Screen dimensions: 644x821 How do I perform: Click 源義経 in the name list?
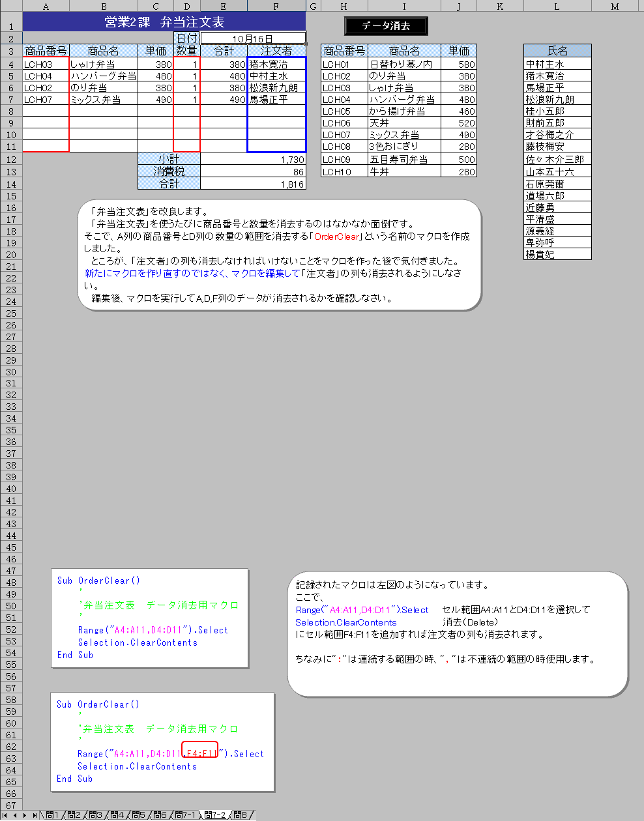click(557, 231)
